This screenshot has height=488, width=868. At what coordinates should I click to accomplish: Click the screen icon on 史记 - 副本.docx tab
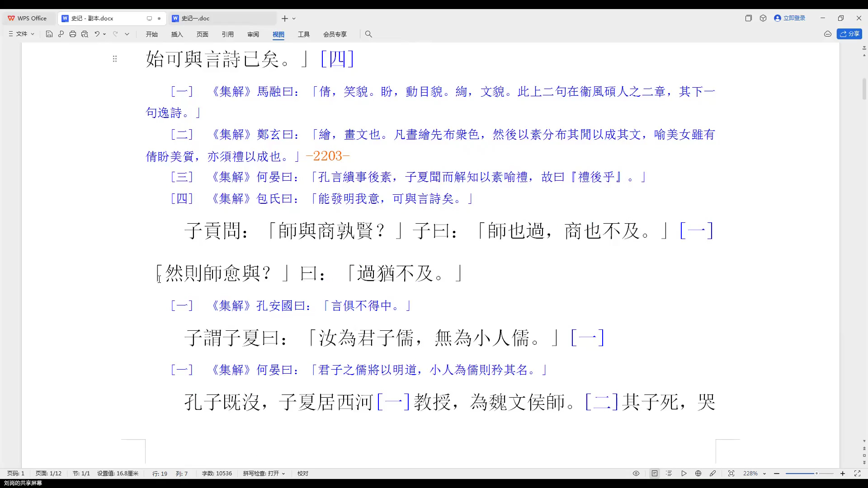(x=149, y=19)
